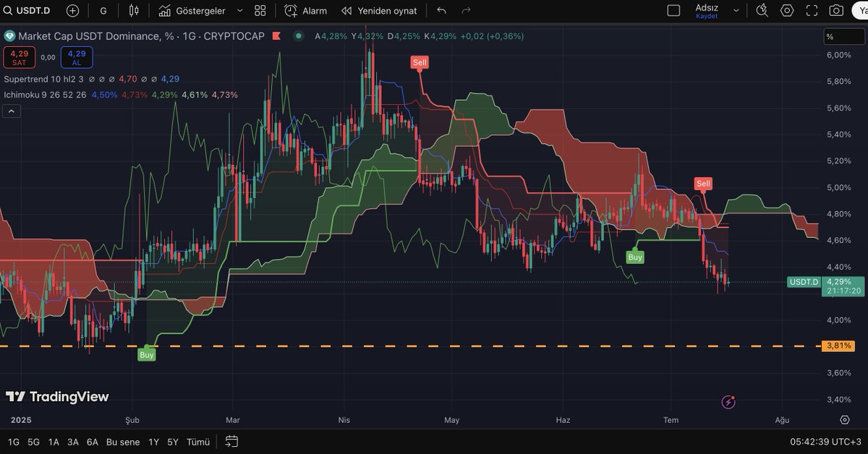The height and width of the screenshot is (454, 868).
Task: Select the 6A date range
Action: (x=93, y=442)
